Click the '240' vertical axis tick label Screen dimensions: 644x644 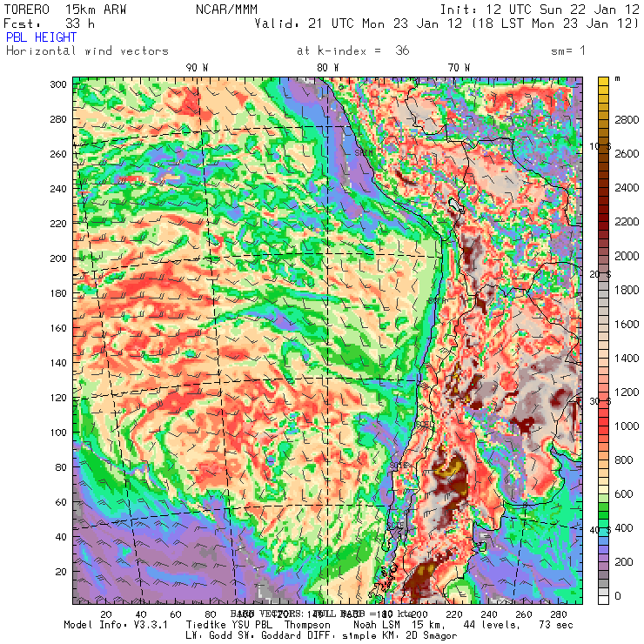point(58,189)
